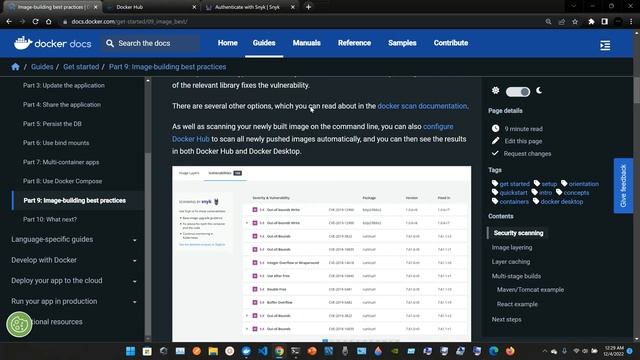Expand Deploy your app to the cloud
Viewport: 640px width, 360px height.
tap(73, 281)
